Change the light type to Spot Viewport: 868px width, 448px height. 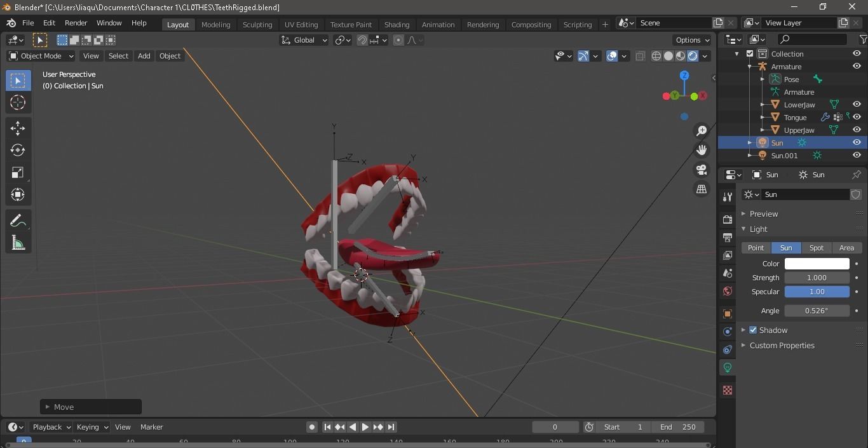[x=817, y=248]
